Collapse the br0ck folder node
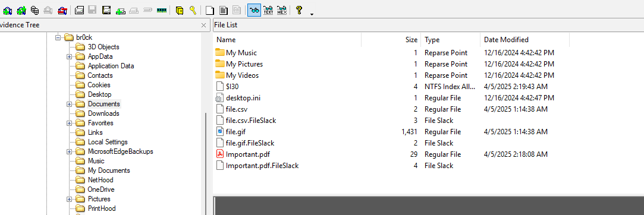This screenshot has height=215, width=644. [x=58, y=37]
